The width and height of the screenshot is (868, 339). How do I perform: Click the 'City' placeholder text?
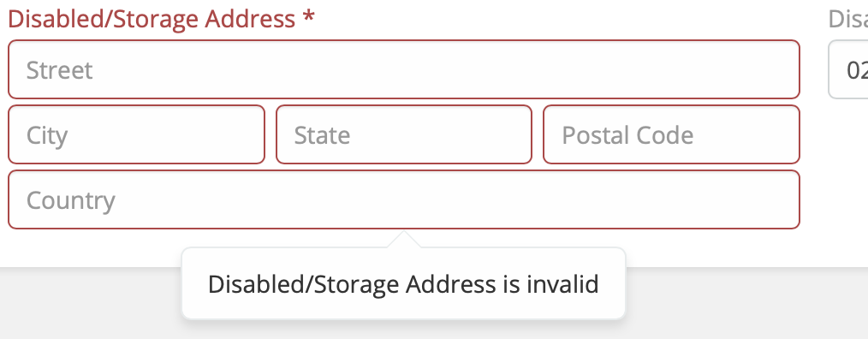click(x=47, y=136)
